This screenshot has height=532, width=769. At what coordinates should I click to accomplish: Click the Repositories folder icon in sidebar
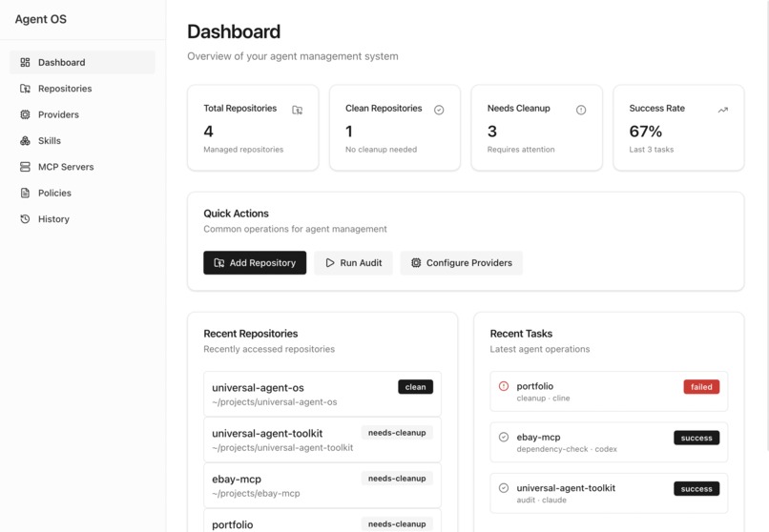tap(25, 88)
